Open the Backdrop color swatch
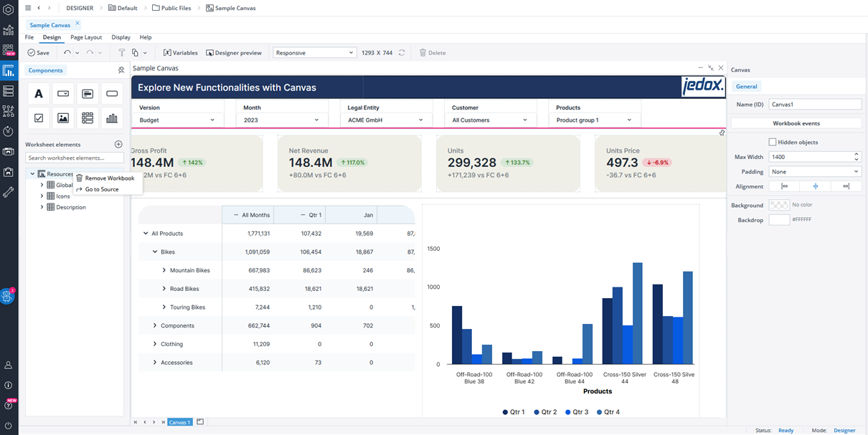The width and height of the screenshot is (868, 435). click(779, 220)
